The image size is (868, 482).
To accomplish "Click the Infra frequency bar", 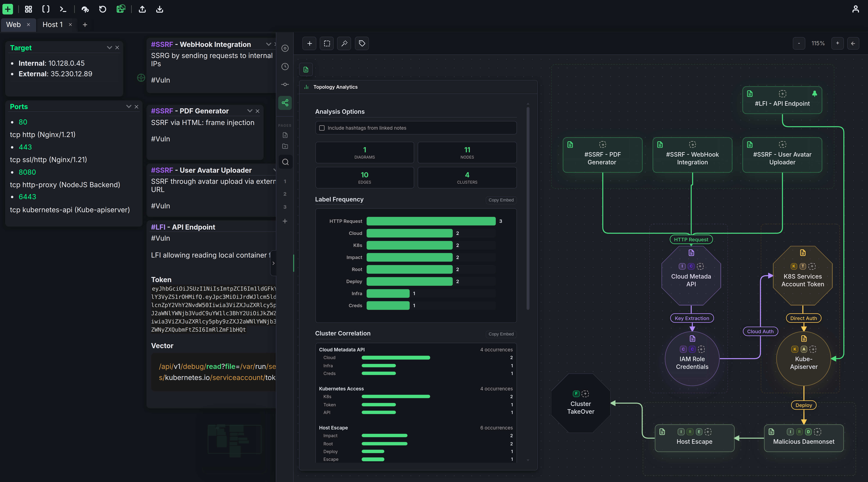I will pyautogui.click(x=388, y=294).
